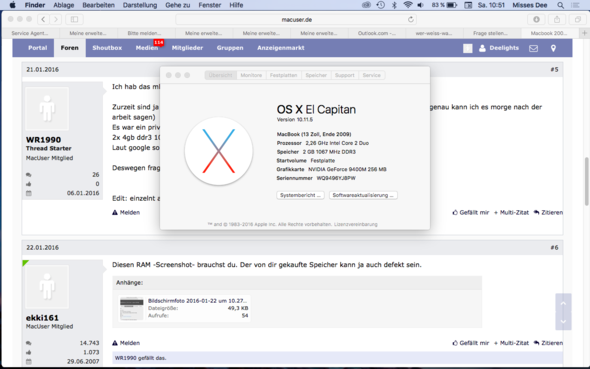
Task: Show all tabs overview button
Action: 578,19
